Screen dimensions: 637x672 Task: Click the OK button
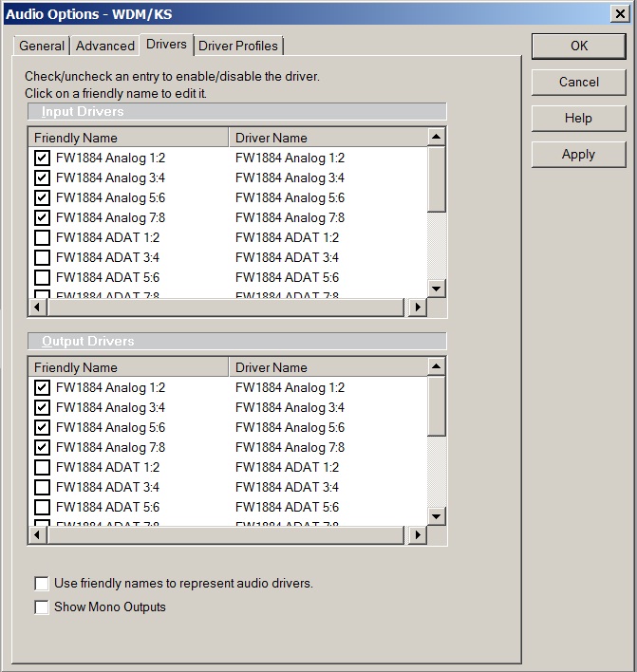[x=579, y=46]
